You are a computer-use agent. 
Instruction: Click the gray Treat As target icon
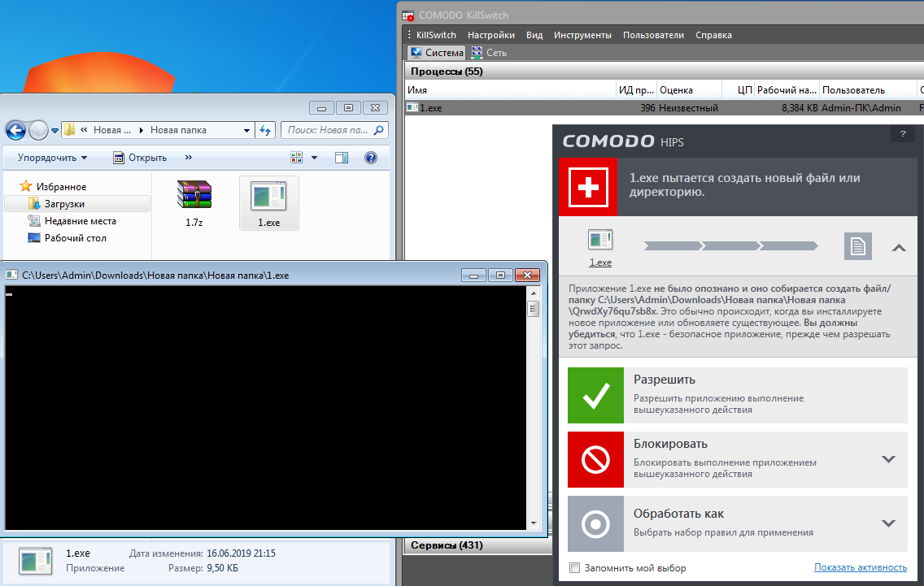pyautogui.click(x=595, y=523)
